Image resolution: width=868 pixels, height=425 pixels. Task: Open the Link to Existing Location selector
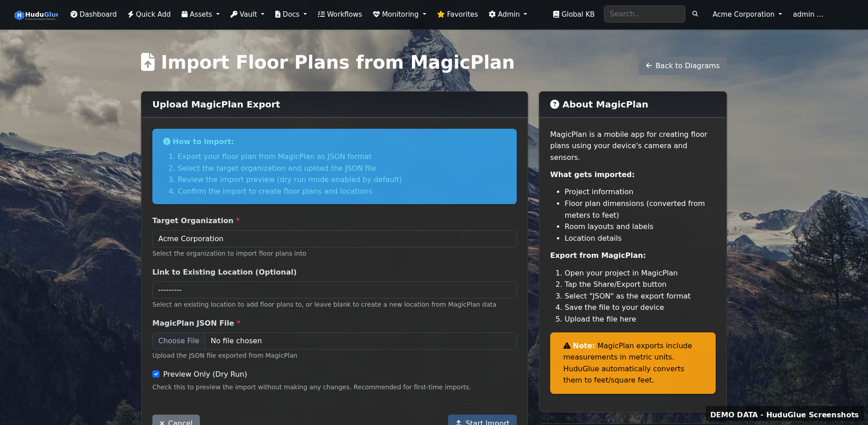tap(334, 290)
